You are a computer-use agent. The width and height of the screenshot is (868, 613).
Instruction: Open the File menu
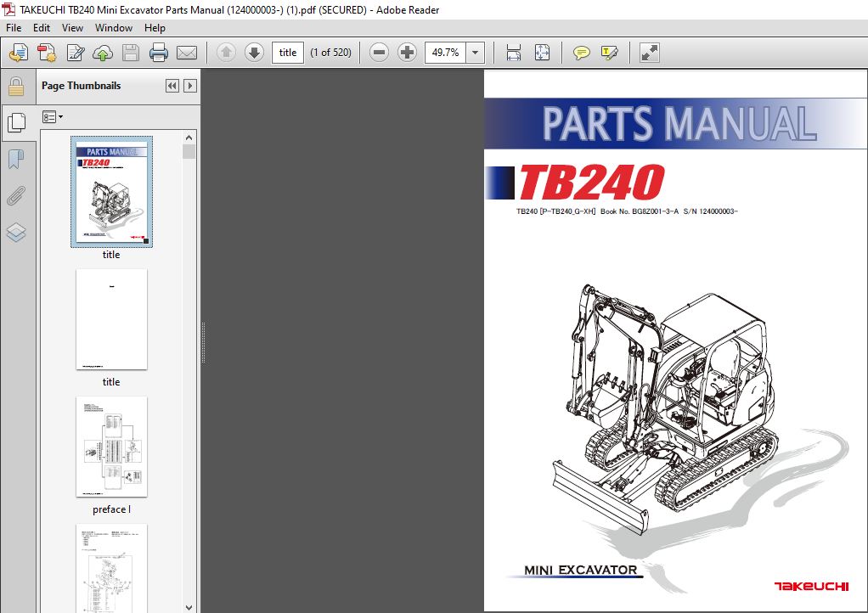click(x=14, y=28)
